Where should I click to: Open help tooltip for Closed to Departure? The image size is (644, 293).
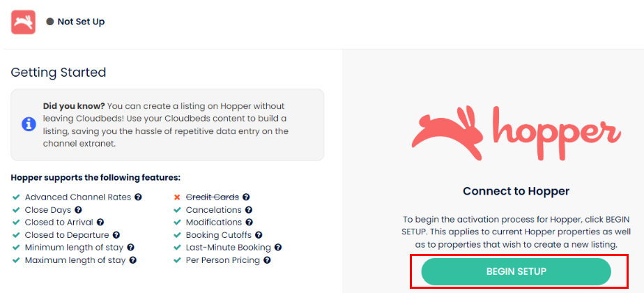(x=116, y=235)
